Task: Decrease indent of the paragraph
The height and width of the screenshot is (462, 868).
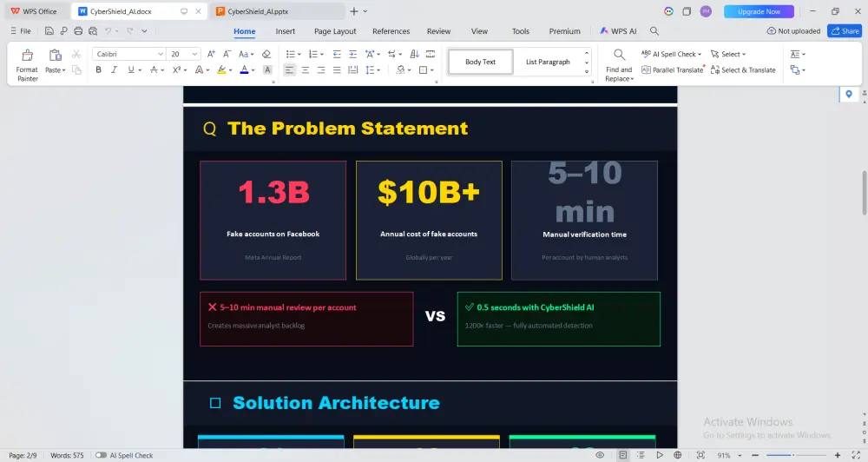Action: [x=337, y=54]
